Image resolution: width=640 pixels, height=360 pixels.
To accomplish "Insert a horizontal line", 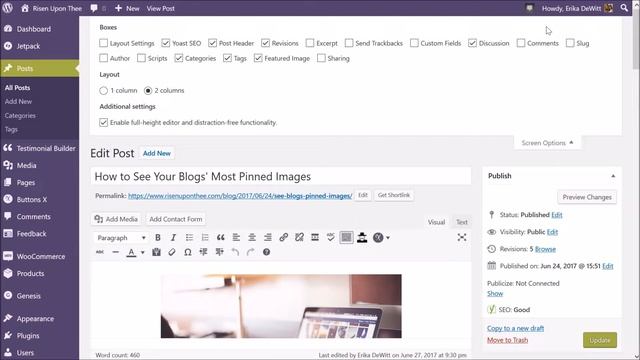I will [116, 252].
